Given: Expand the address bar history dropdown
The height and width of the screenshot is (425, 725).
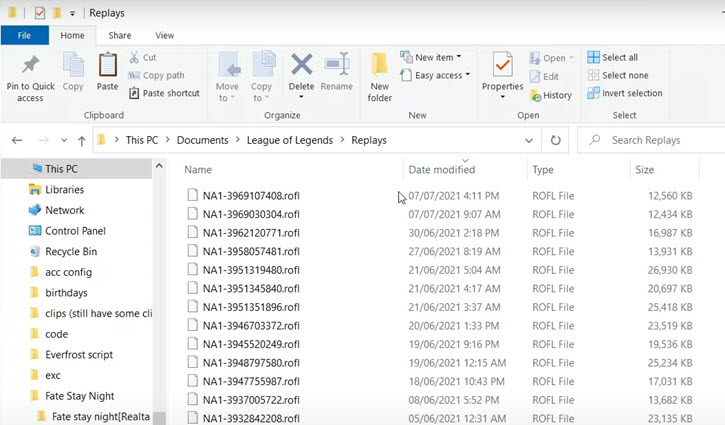Looking at the screenshot, I should (529, 140).
